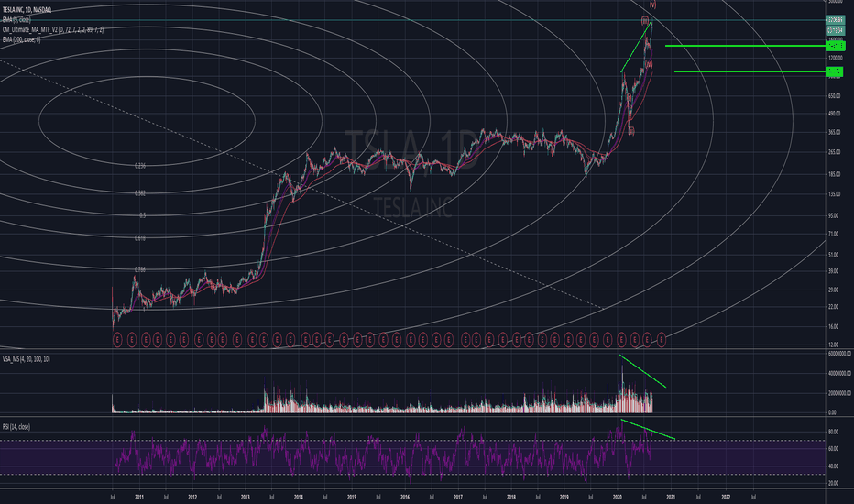This screenshot has width=854, height=504.
Task: Click the 40.00 RSI scale label
Action: coord(833,466)
